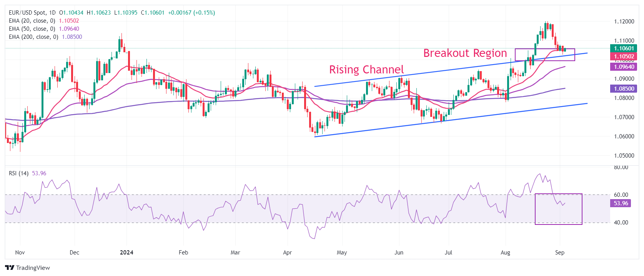Viewport: 644px width, 276px height.
Task: Click the 2024 label on time axis
Action: [x=126, y=253]
